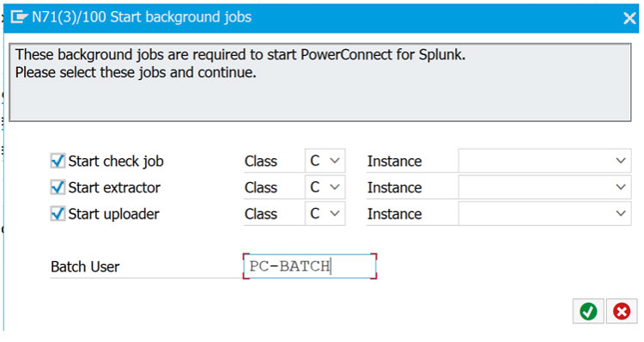The width and height of the screenshot is (644, 342).
Task: Focus the Batch User field containing PC-BATCH
Action: (x=310, y=266)
